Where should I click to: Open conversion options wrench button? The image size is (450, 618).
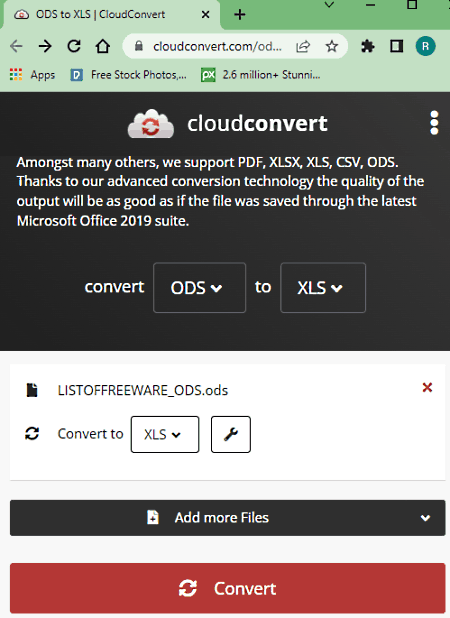[231, 434]
